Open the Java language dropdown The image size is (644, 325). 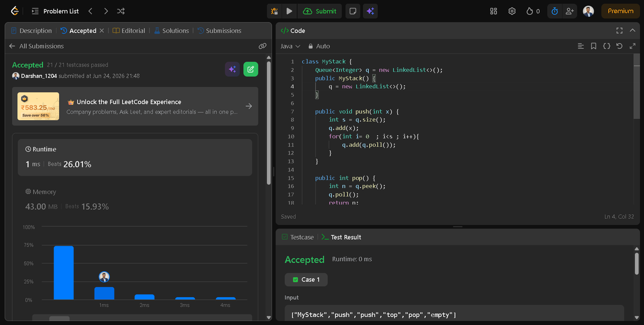(x=290, y=46)
